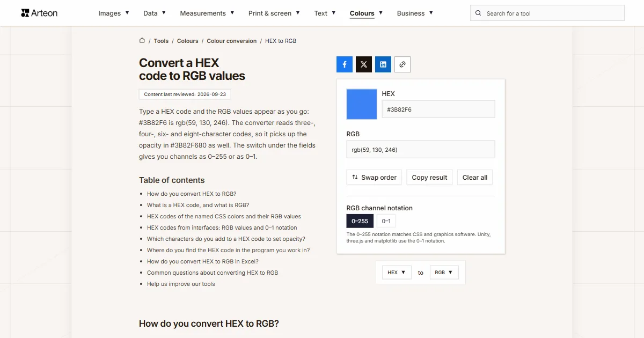
Task: Open the Business menu
Action: pyautogui.click(x=415, y=13)
